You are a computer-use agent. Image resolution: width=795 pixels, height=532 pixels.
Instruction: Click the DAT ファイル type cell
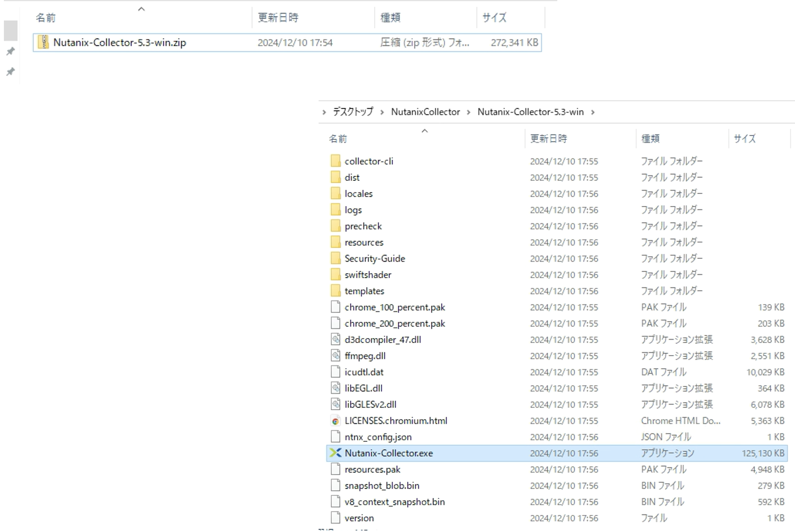663,372
